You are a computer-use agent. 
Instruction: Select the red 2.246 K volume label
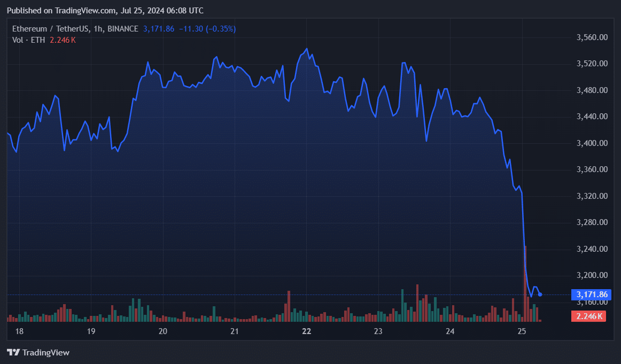[x=588, y=316]
